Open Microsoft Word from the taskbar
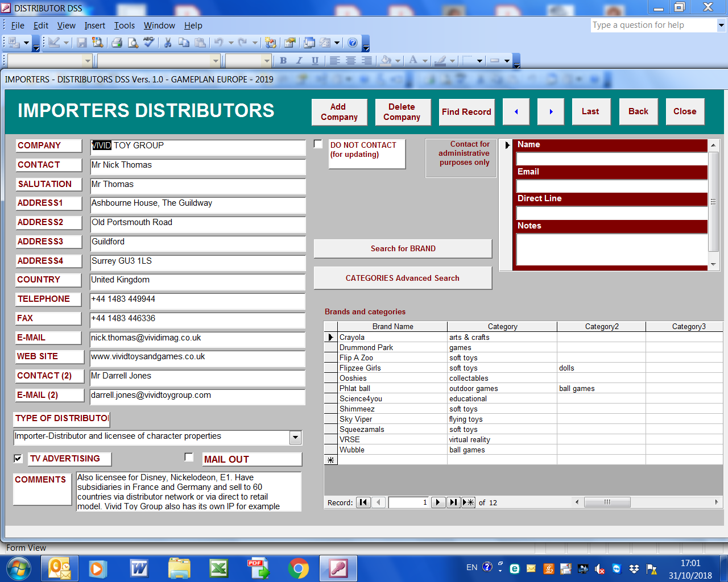Viewport: 728px width, 582px height. point(139,568)
